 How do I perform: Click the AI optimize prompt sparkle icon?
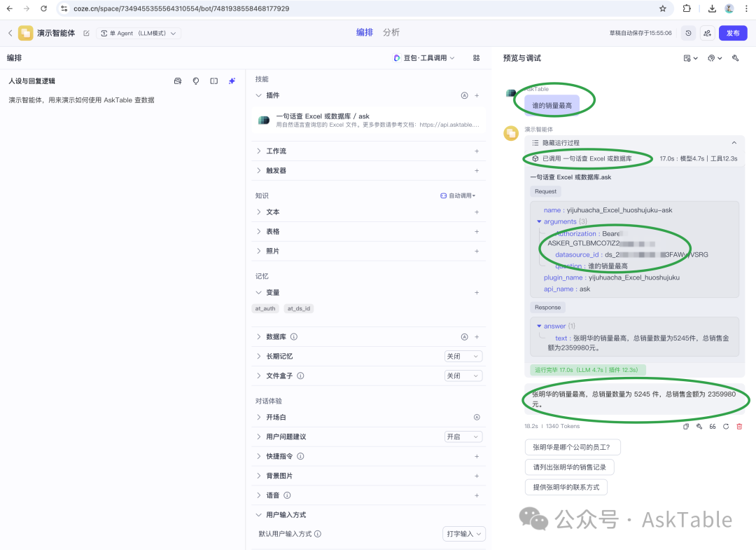pyautogui.click(x=232, y=81)
